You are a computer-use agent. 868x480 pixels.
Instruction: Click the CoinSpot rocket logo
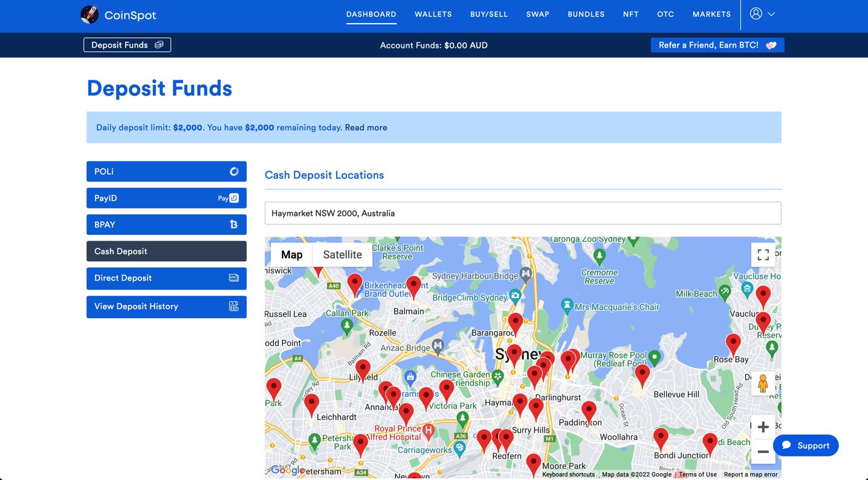coord(89,15)
